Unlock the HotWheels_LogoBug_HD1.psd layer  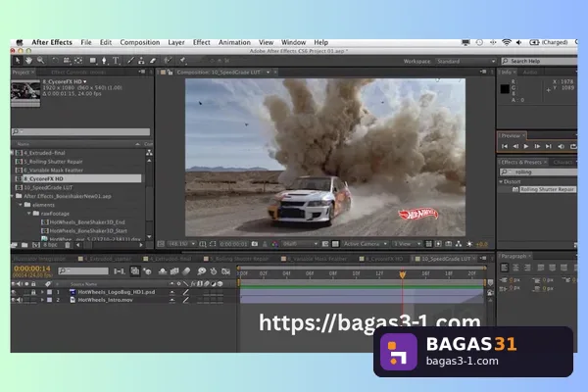pyautogui.click(x=33, y=292)
